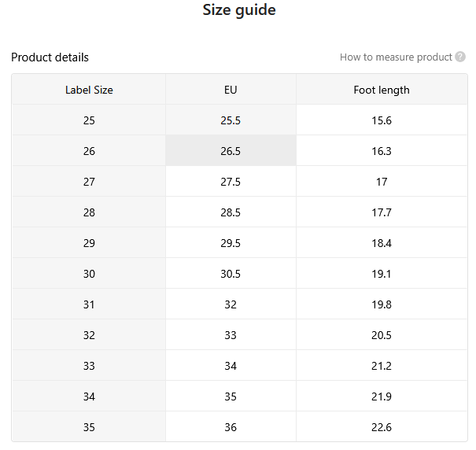Select the Label Size column header

[x=89, y=90]
